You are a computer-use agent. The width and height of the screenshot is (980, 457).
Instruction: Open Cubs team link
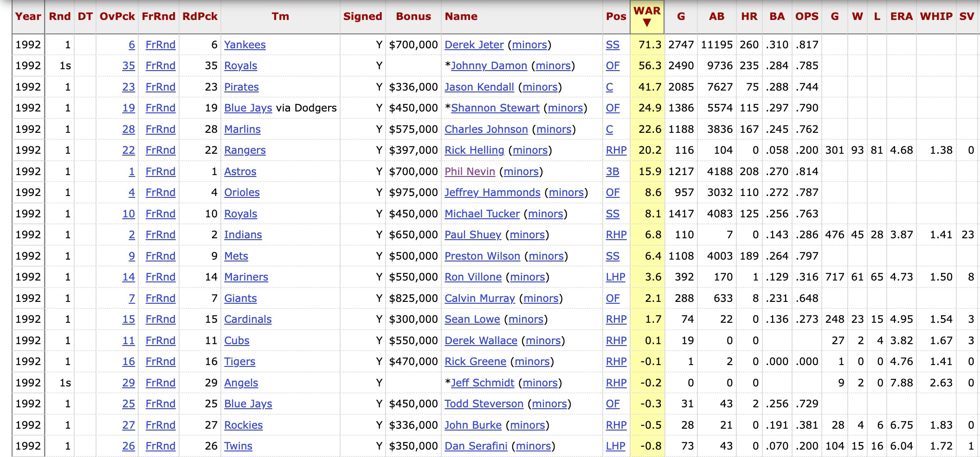(x=237, y=341)
